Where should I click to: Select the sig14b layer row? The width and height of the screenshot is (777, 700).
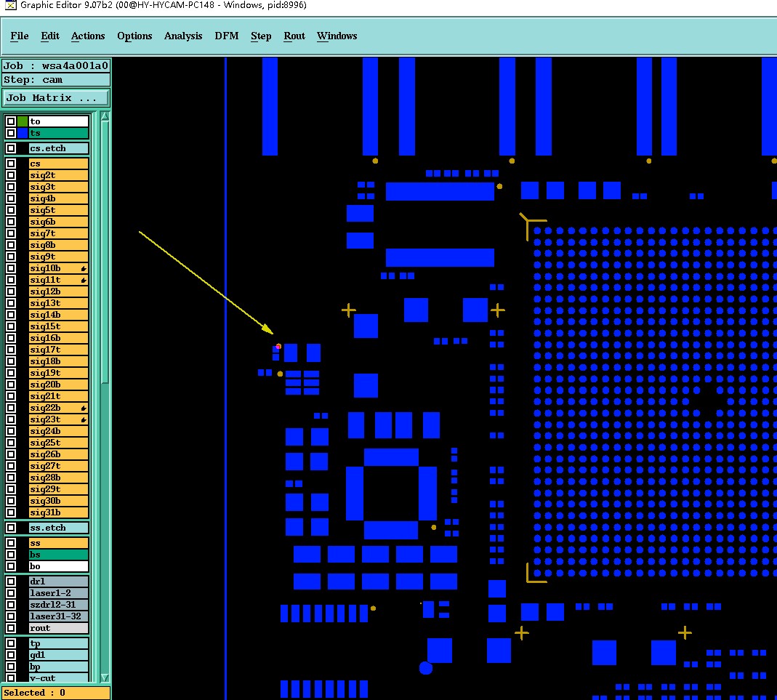(x=58, y=315)
